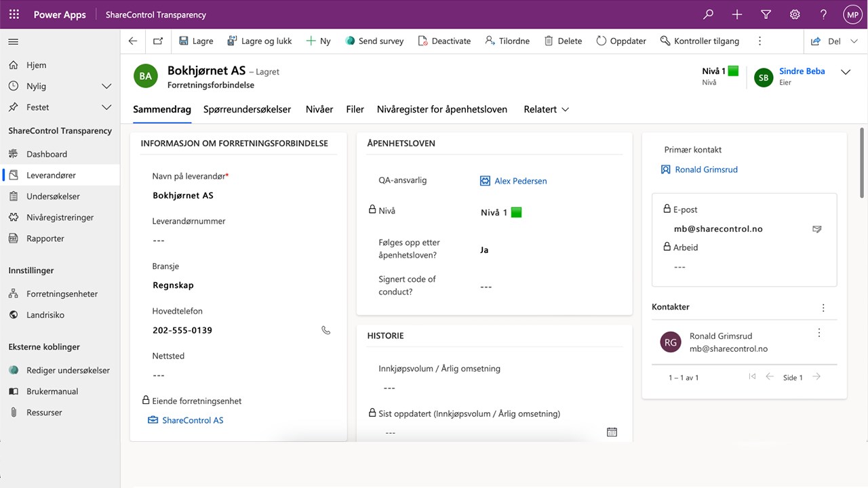Screen dimensions: 868x488
Task: Click Oppdater refresh command
Action: 621,41
